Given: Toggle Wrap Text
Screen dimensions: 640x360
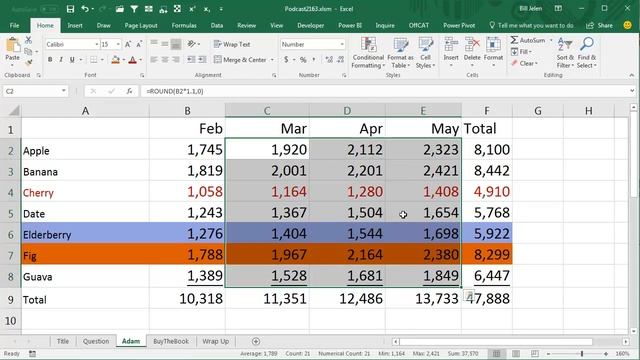Looking at the screenshot, I should click(232, 44).
